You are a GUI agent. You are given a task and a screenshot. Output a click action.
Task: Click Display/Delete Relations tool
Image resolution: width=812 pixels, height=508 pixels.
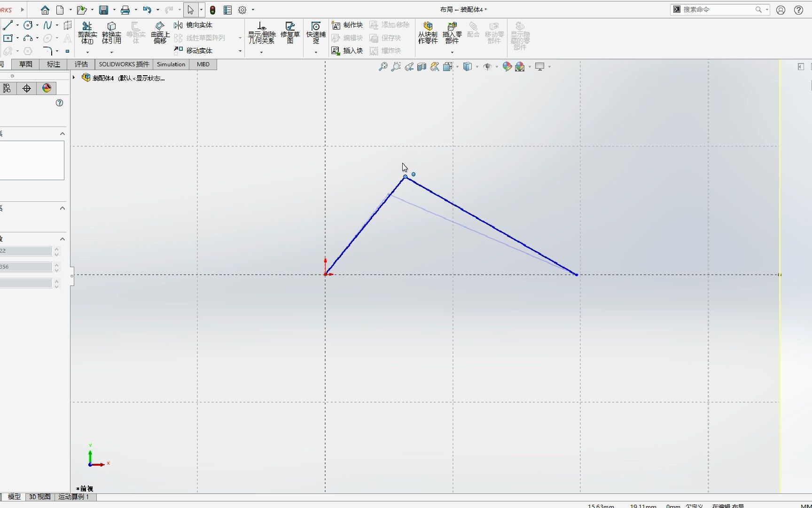click(x=262, y=32)
